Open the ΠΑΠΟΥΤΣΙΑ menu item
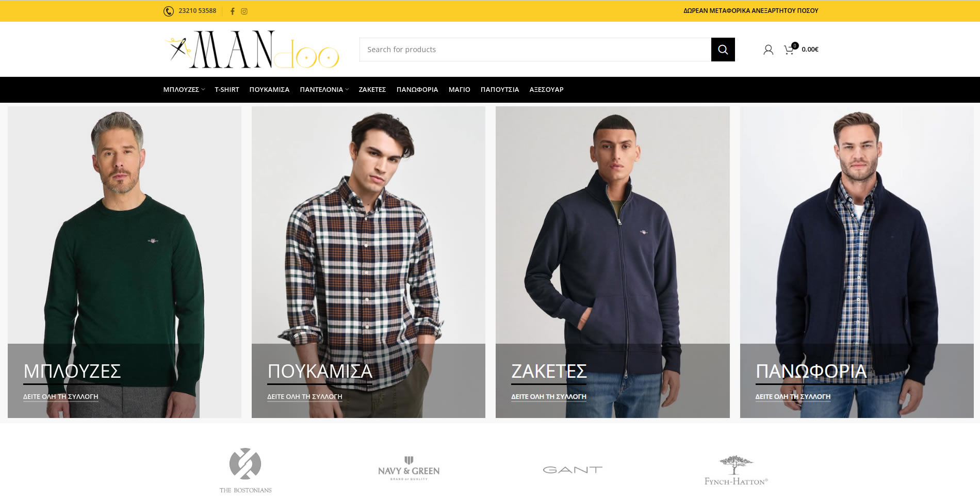The width and height of the screenshot is (980, 498). (x=500, y=90)
